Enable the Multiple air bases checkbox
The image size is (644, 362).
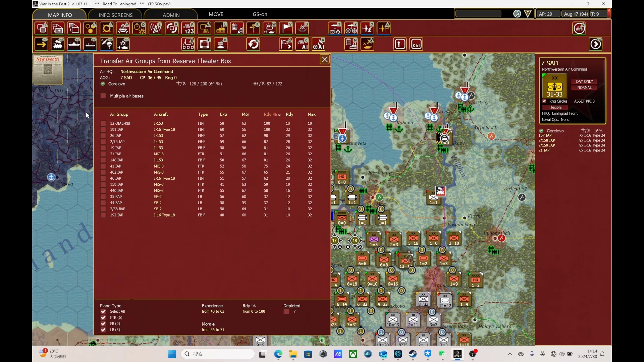(103, 96)
